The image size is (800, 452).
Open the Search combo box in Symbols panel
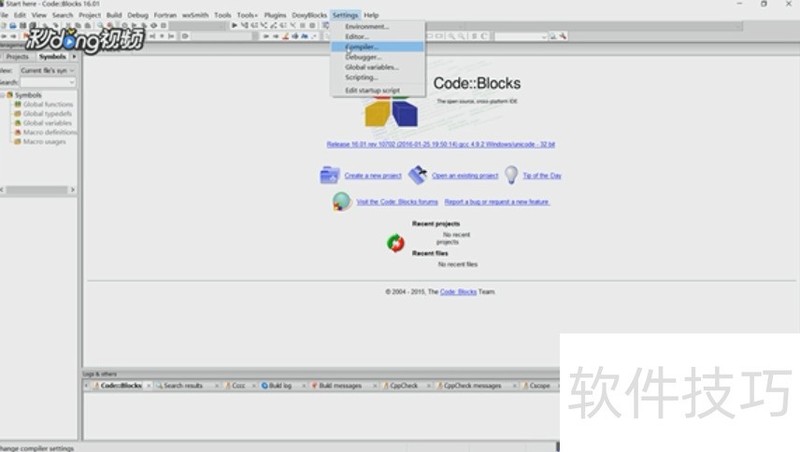click(48, 82)
